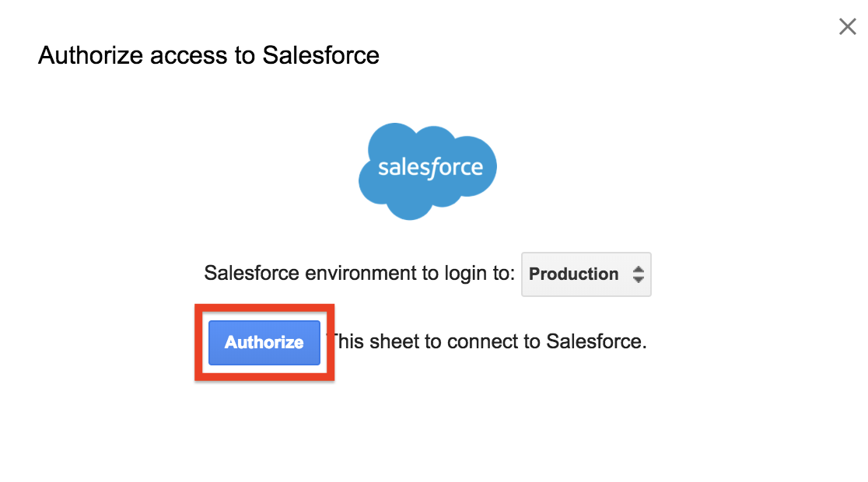Click the dialog title Authorize access to Salesforce

pos(208,55)
